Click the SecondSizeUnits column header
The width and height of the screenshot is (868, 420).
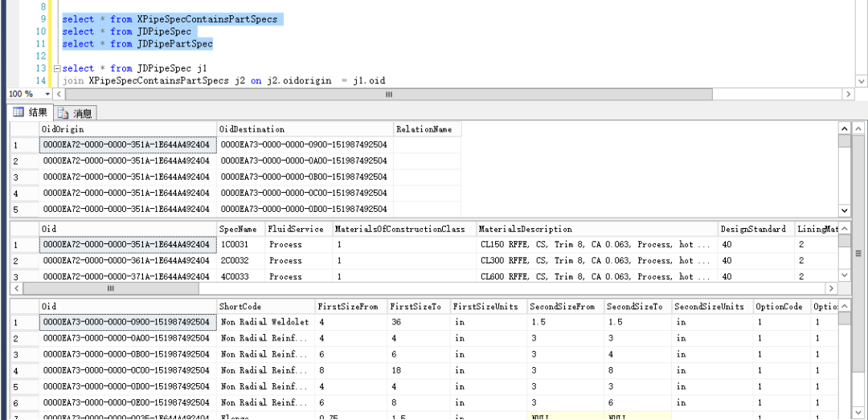tap(712, 306)
